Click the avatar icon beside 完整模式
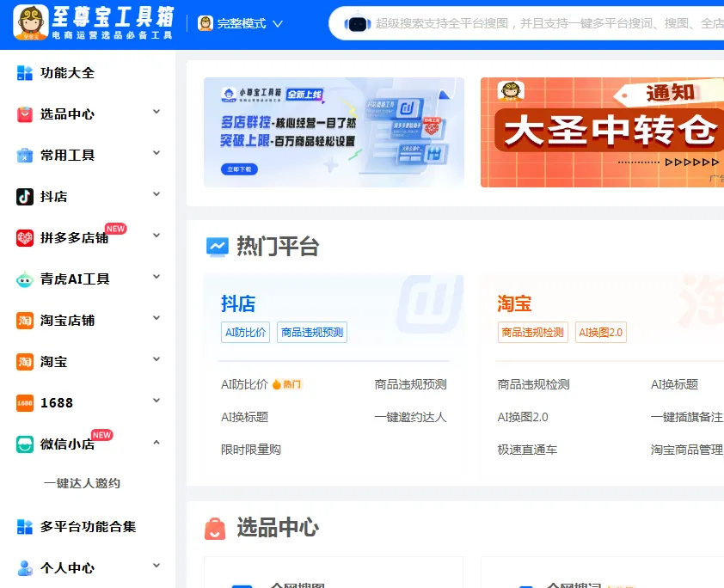The width and height of the screenshot is (724, 588). pyautogui.click(x=205, y=23)
